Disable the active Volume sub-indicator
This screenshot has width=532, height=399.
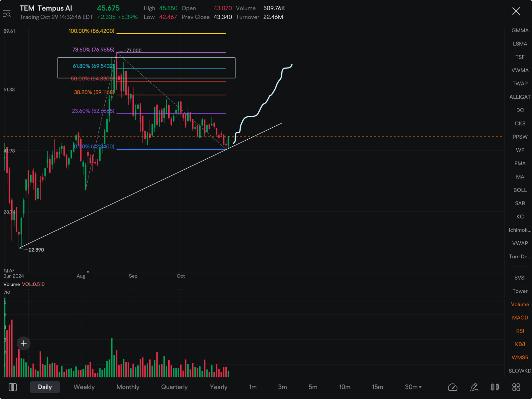(x=520, y=304)
